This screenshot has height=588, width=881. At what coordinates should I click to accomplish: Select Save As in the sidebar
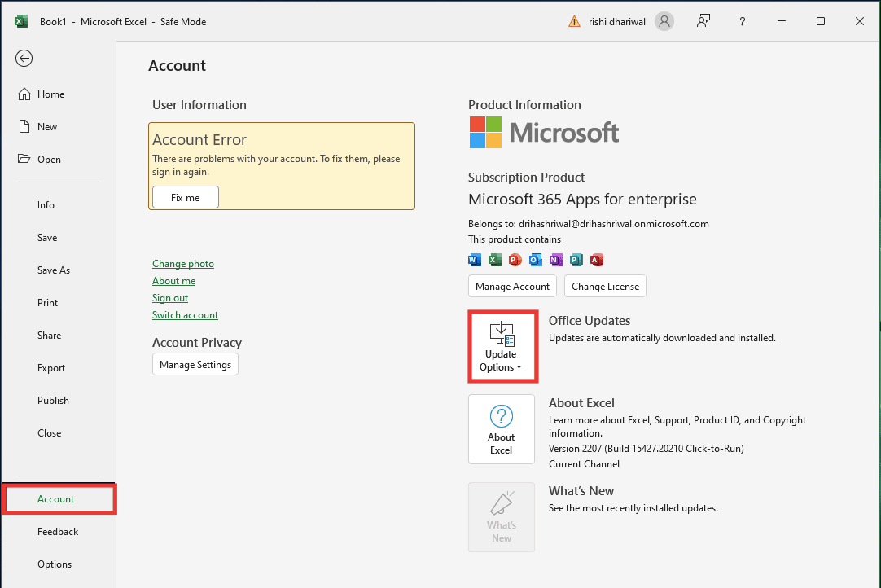pyautogui.click(x=54, y=270)
